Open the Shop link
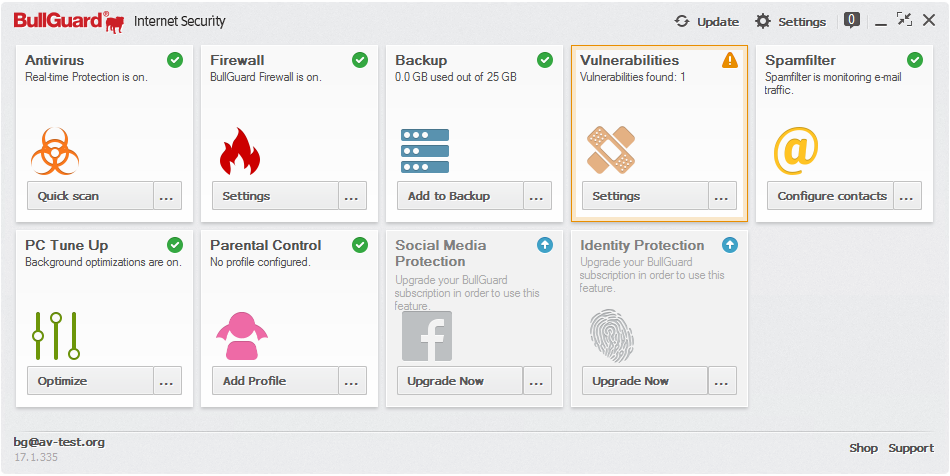The image size is (950, 476). click(863, 448)
